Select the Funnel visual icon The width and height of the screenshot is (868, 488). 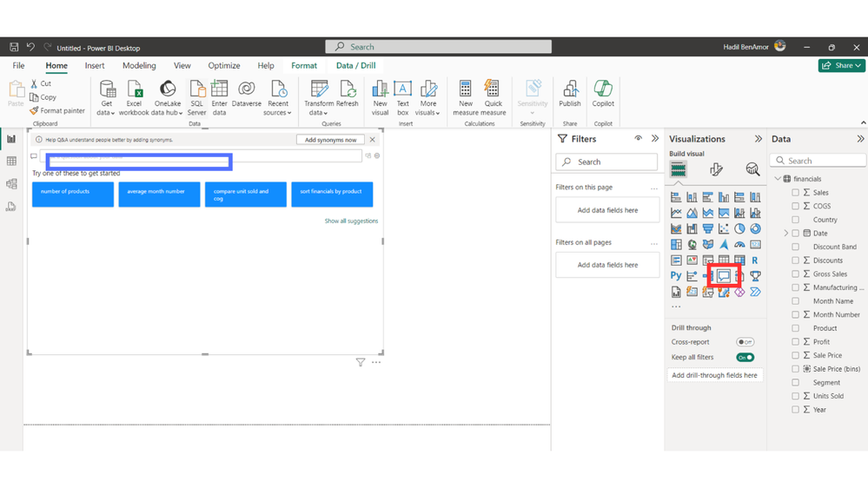[x=707, y=228]
